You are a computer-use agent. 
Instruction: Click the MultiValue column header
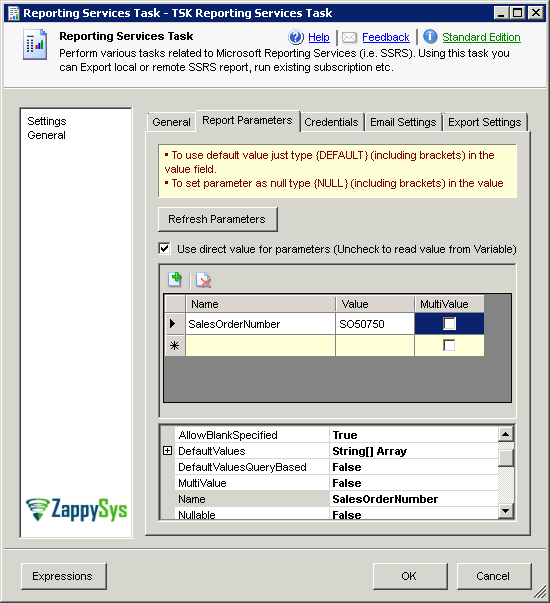point(449,304)
